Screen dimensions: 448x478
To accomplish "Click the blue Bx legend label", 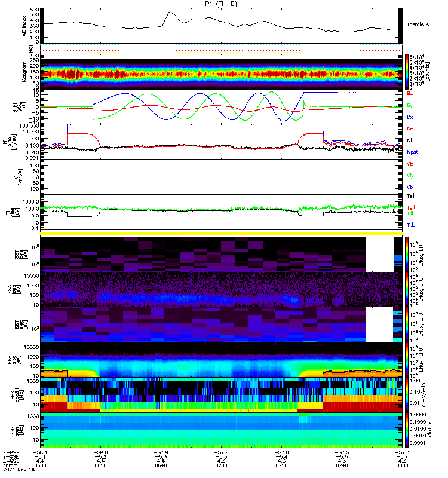I will [x=410, y=117].
